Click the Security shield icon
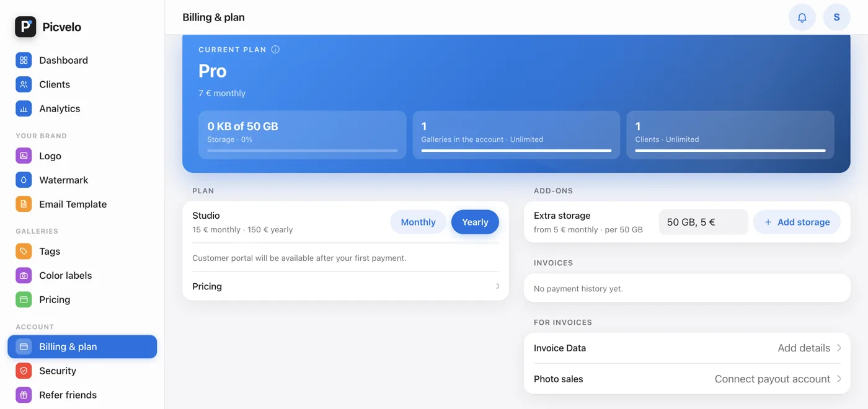The width and height of the screenshot is (868, 409). tap(24, 371)
